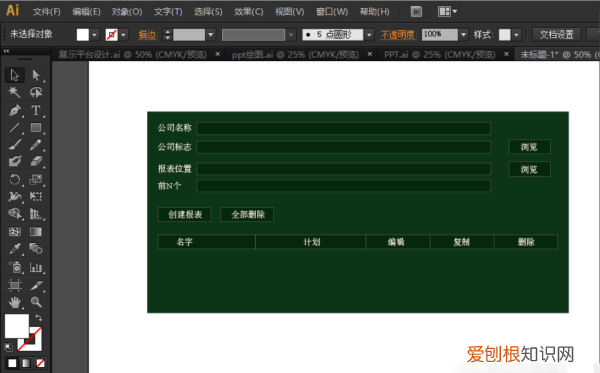Image resolution: width=600 pixels, height=373 pixels.
Task: Expand the opacity 100% dropdown
Action: [x=463, y=35]
